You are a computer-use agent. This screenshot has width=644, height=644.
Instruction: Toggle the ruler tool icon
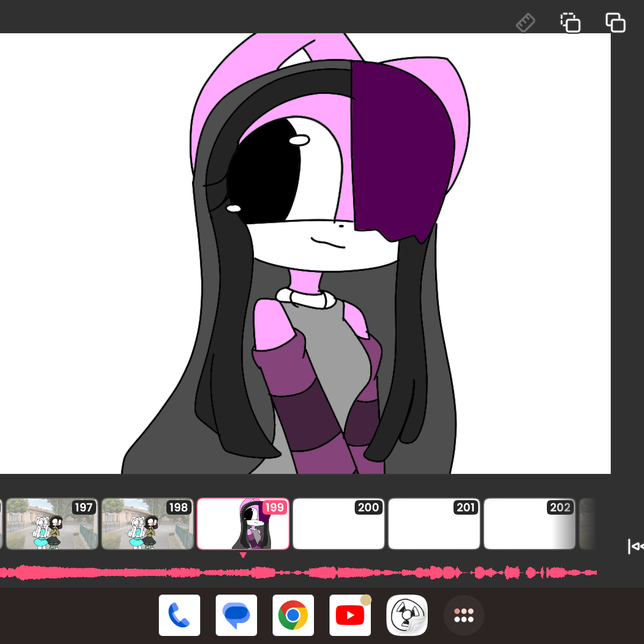(x=525, y=23)
